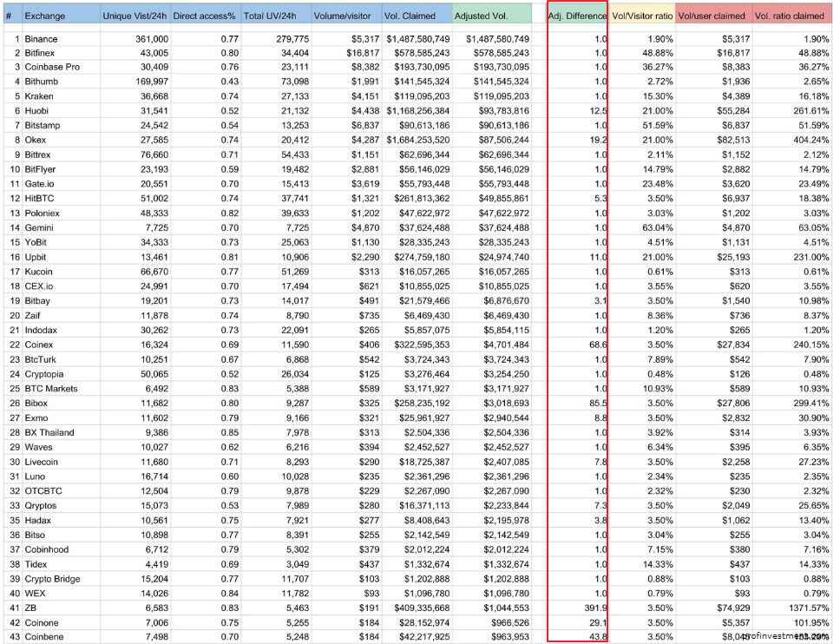Click Huobi's claimed volume "$1,168,256,384"
Image resolution: width=840 pixels, height=644 pixels.
click(418, 111)
